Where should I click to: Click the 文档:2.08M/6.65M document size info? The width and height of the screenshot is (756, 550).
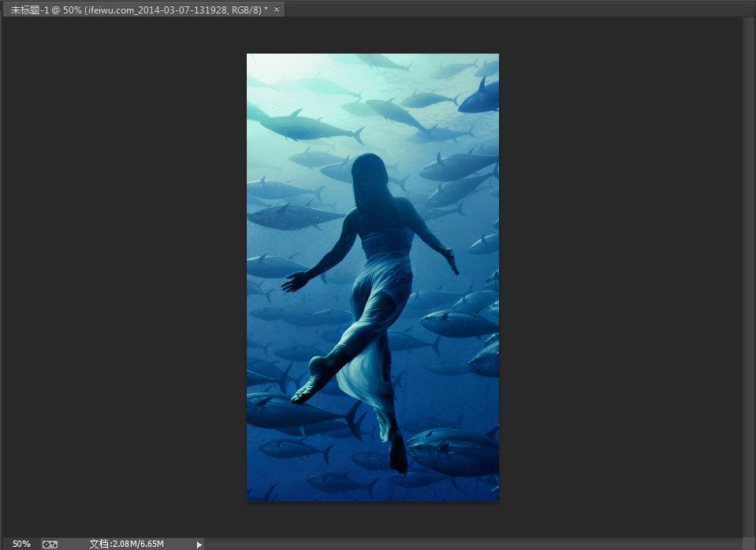click(x=126, y=544)
